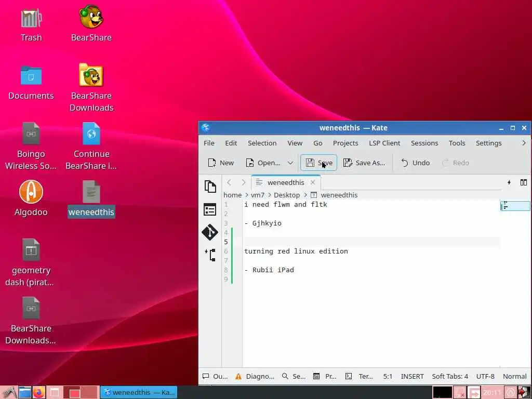Open the View menu
532x399 pixels.
tap(295, 143)
